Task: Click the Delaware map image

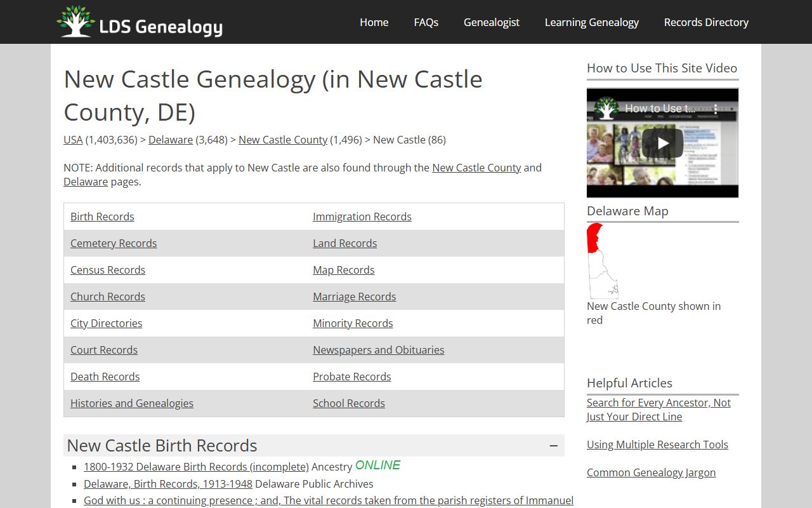Action: coord(603,261)
